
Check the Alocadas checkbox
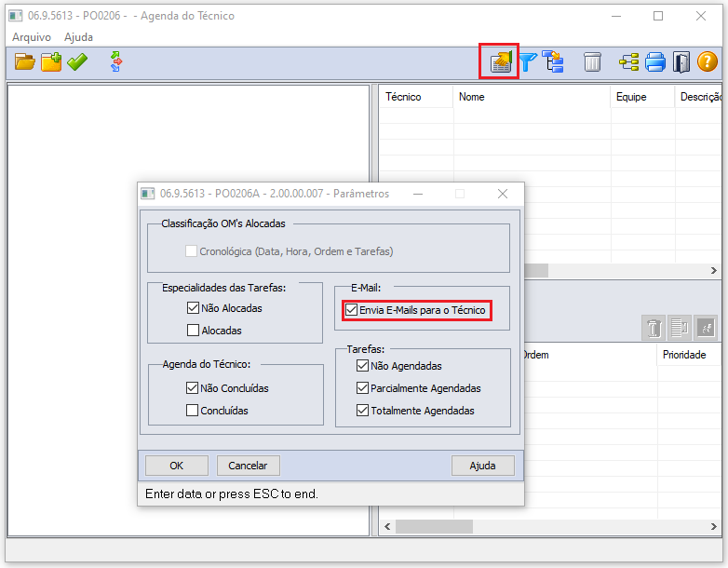(193, 331)
